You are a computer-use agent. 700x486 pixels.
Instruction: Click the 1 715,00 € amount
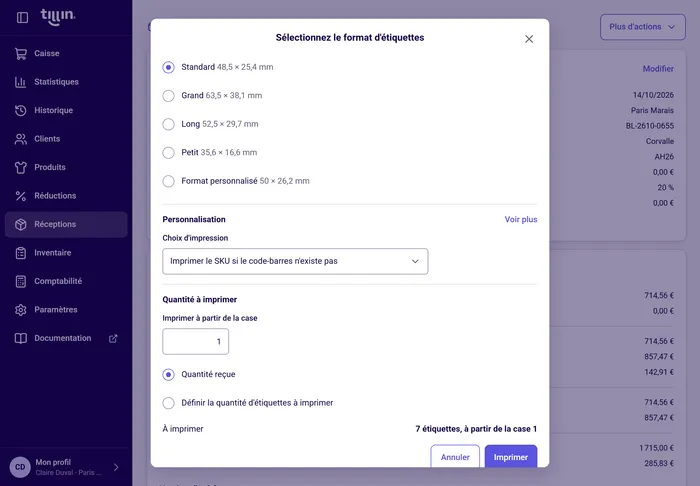pos(656,448)
